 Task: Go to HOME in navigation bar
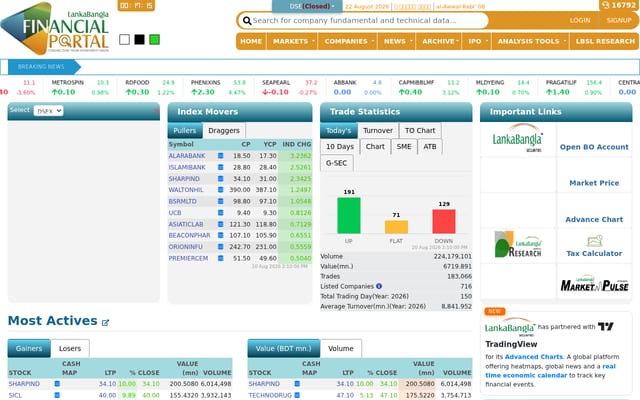[x=251, y=41]
